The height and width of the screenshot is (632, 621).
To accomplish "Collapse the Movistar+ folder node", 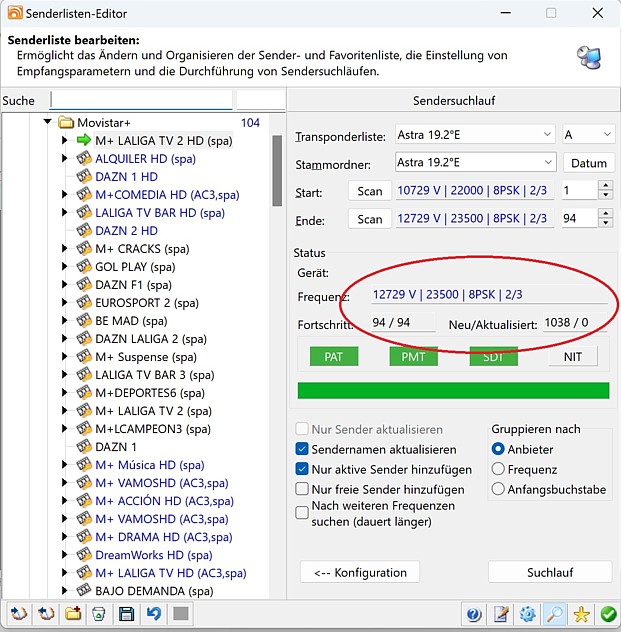I will pyautogui.click(x=48, y=121).
